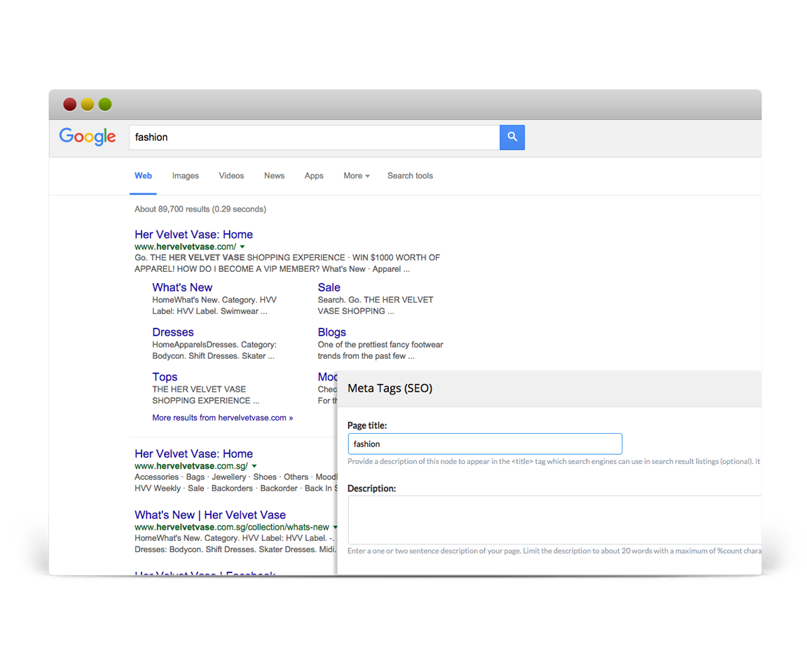Screen dimensions: 807x672
Task: Click the green maximize window dot
Action: [105, 104]
